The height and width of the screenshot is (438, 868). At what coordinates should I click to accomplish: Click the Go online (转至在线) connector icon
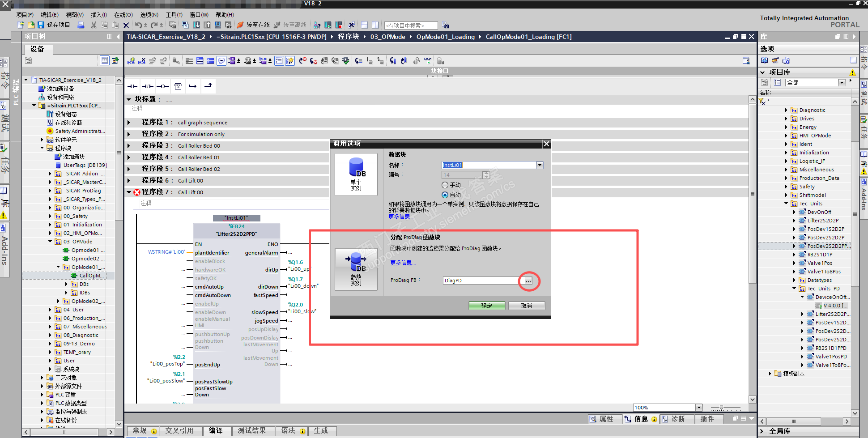click(x=240, y=25)
